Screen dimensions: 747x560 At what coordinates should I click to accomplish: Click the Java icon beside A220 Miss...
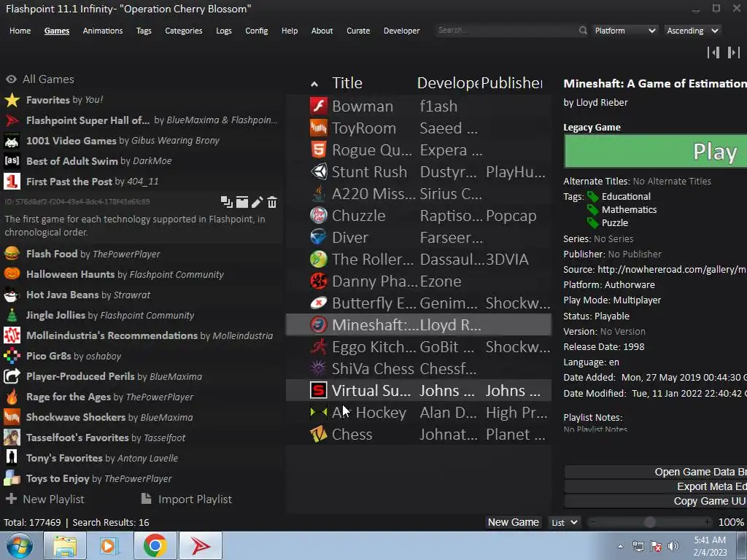tap(318, 193)
